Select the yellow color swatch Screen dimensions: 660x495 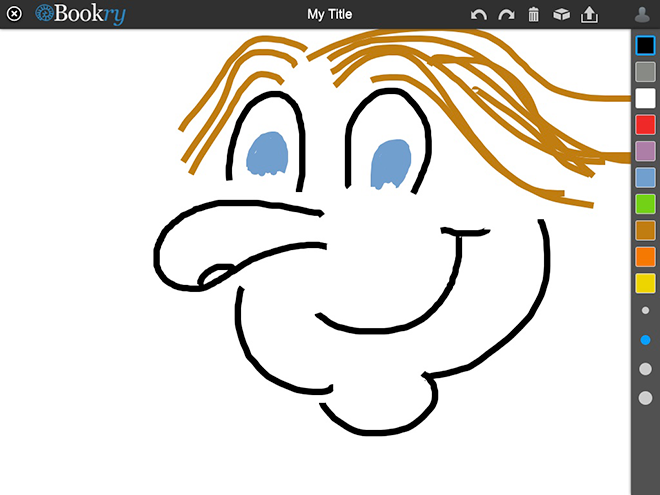(645, 283)
